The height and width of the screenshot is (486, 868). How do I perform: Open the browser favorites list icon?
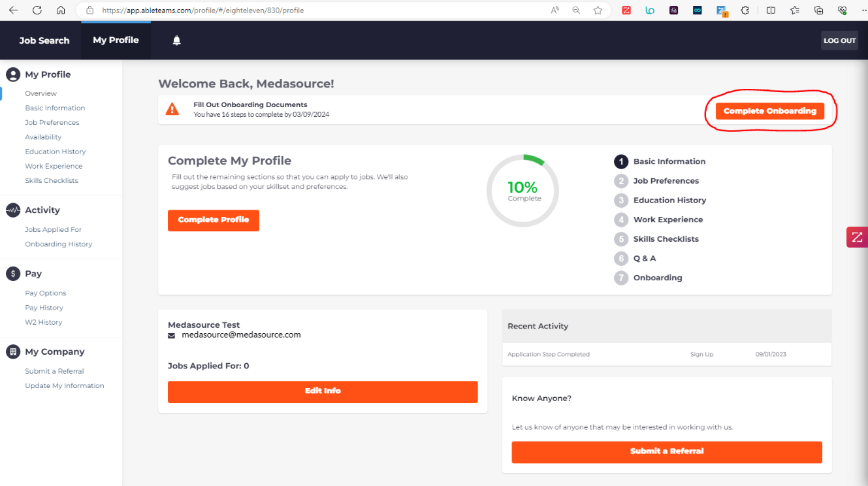tap(795, 10)
